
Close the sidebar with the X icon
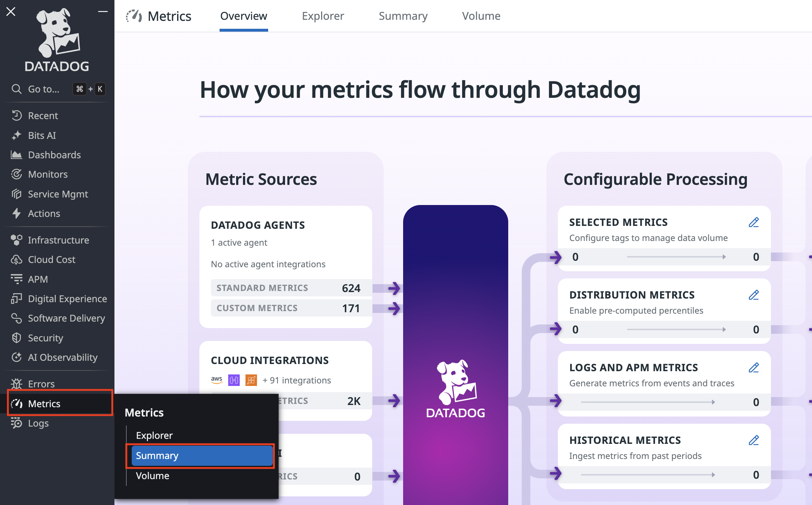click(x=11, y=12)
